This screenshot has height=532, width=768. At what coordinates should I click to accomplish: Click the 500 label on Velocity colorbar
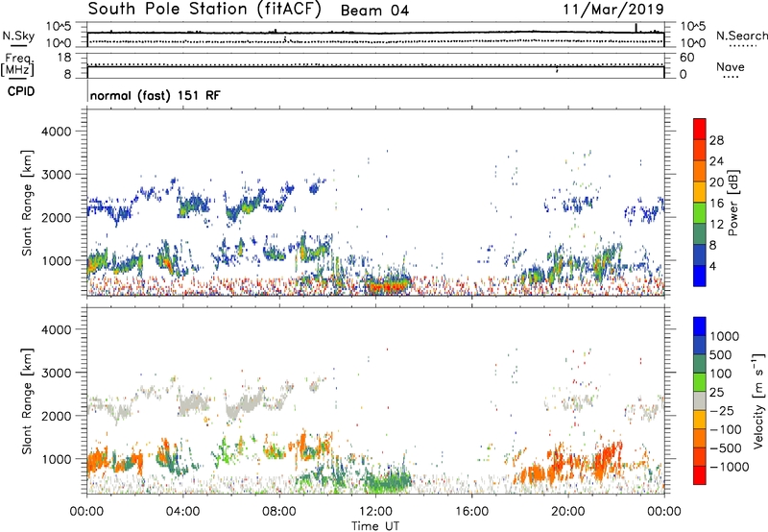(723, 355)
